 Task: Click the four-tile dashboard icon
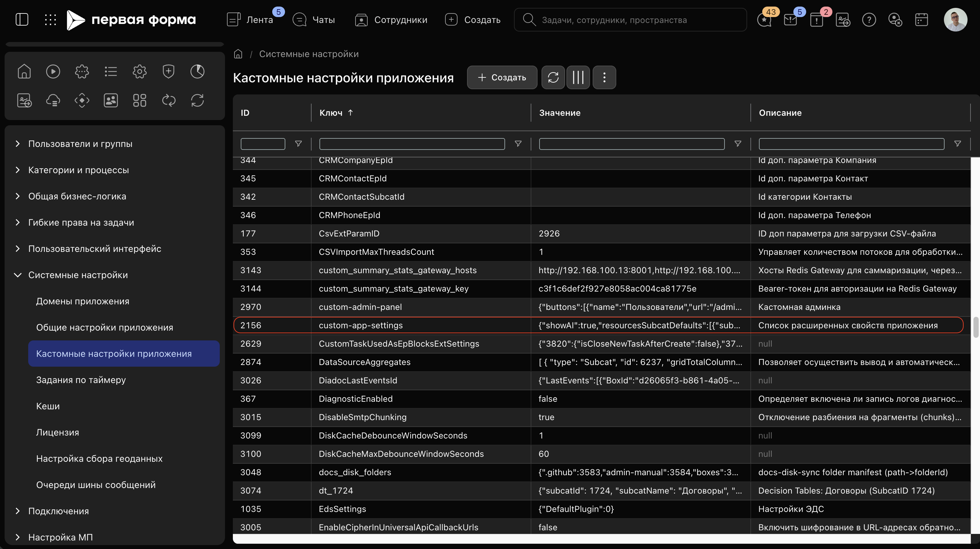point(140,100)
